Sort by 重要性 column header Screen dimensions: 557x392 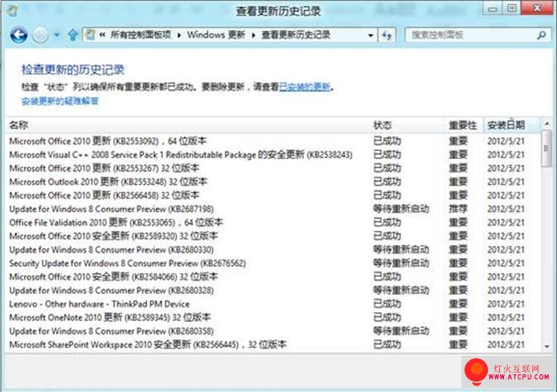[465, 125]
